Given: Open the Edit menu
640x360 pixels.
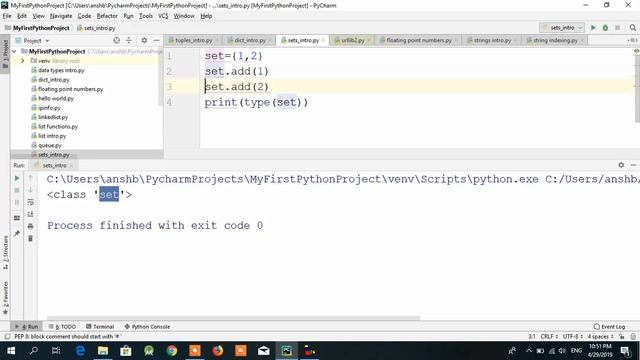Looking at the screenshot, I should (x=22, y=16).
